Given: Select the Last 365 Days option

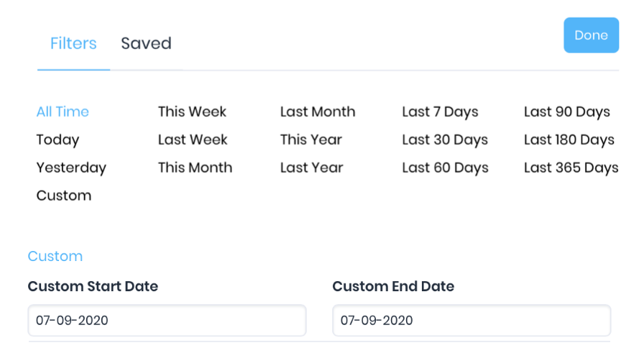Looking at the screenshot, I should 571,168.
